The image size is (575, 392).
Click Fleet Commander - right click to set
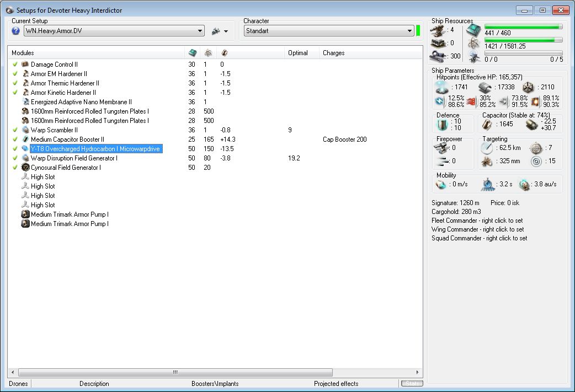point(477,221)
